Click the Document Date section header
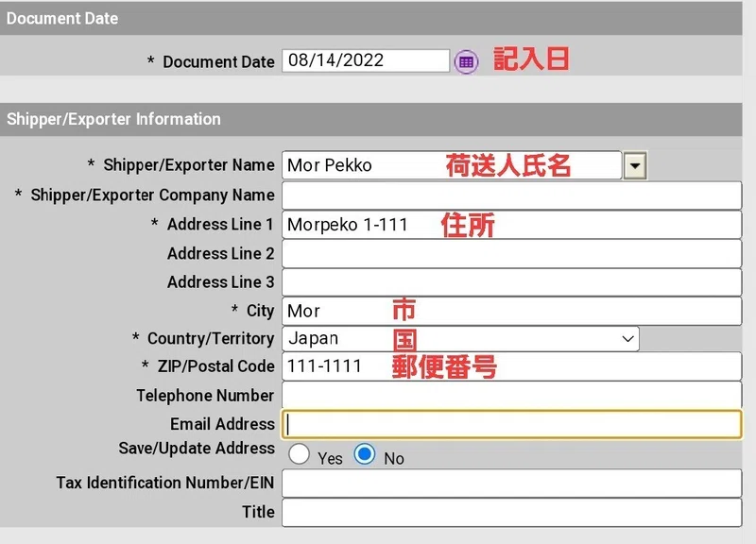The image size is (756, 544). (x=370, y=18)
